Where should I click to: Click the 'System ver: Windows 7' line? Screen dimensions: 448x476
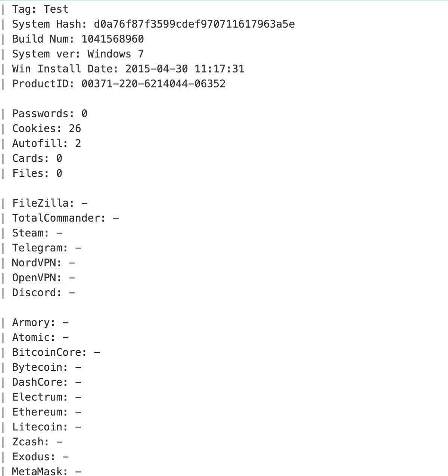78,54
